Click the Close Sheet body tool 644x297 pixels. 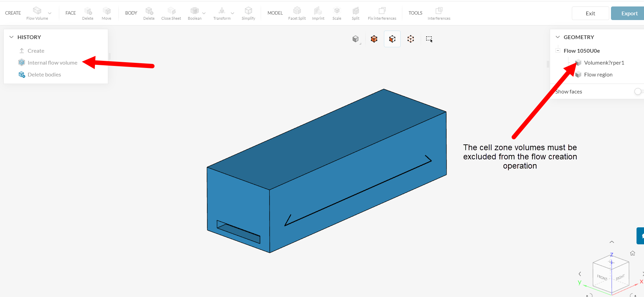point(171,13)
